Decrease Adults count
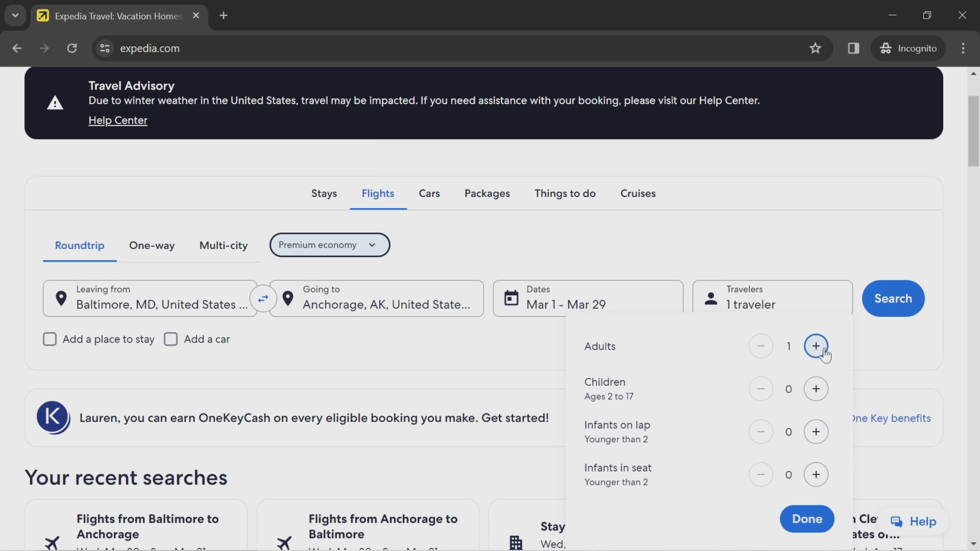This screenshot has height=551, width=980. tap(761, 346)
